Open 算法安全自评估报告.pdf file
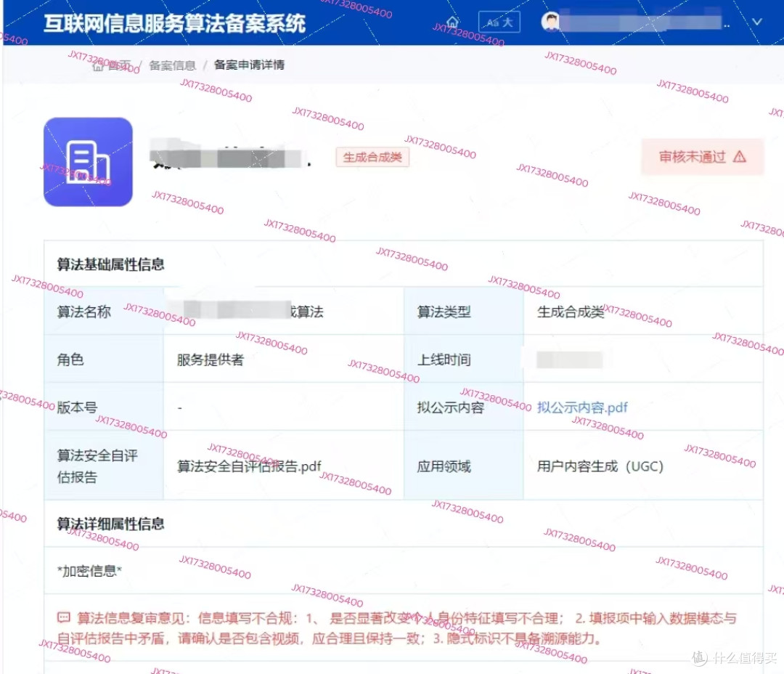Image resolution: width=784 pixels, height=674 pixels. pos(249,466)
